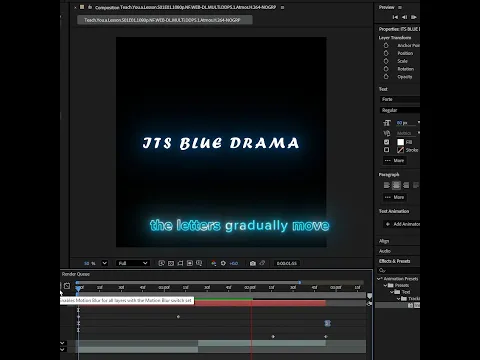Click the Properties panel title

click(399, 29)
